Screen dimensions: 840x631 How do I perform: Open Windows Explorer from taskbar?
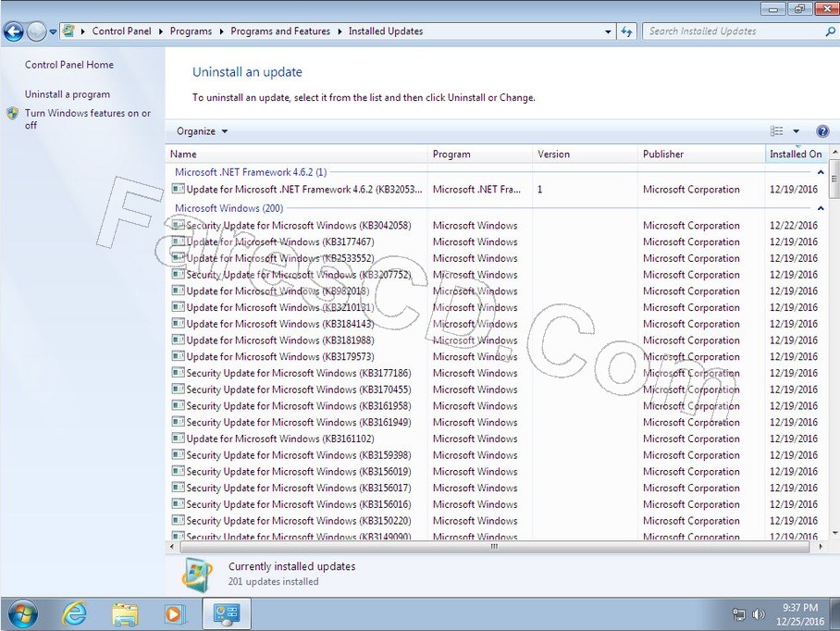pos(124,614)
